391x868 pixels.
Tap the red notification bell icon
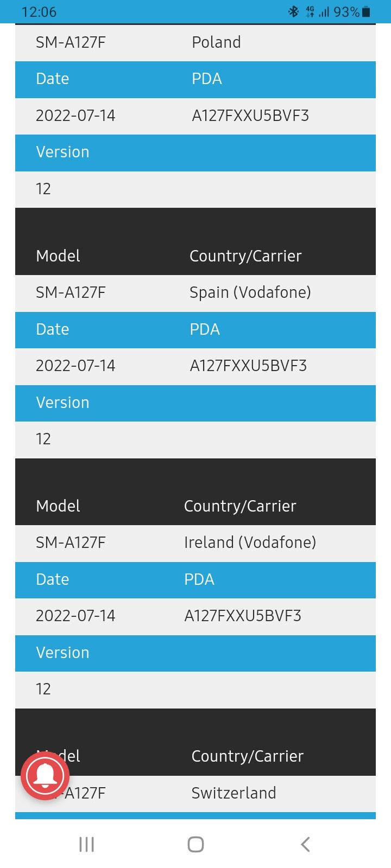45,776
